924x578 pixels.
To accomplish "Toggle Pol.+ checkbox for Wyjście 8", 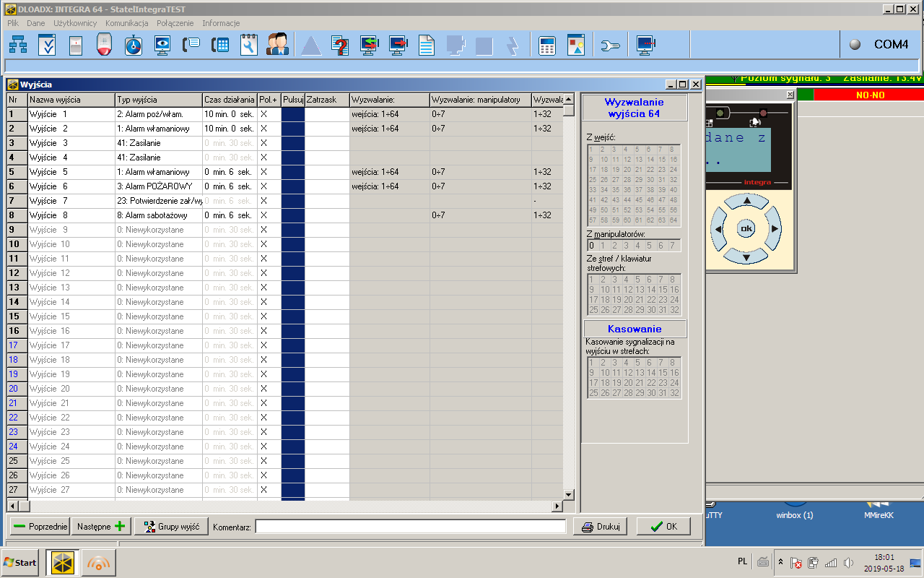I will tap(264, 215).
